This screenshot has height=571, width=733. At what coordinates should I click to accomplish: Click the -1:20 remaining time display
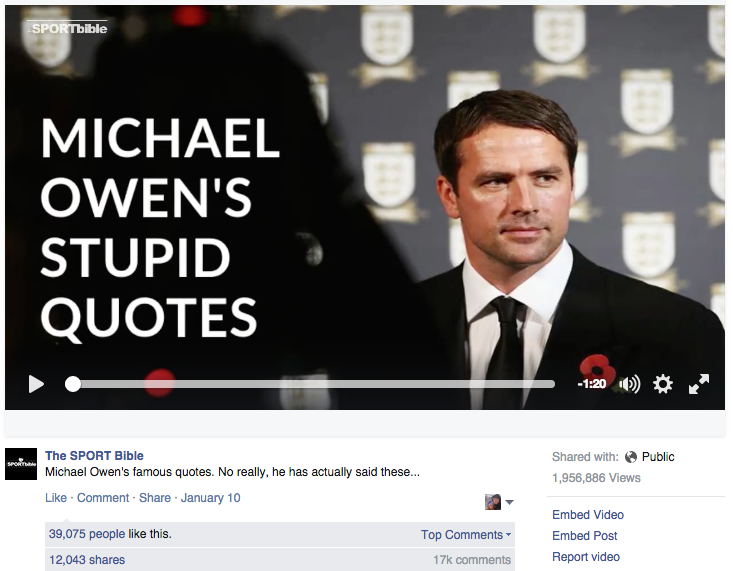[x=591, y=384]
